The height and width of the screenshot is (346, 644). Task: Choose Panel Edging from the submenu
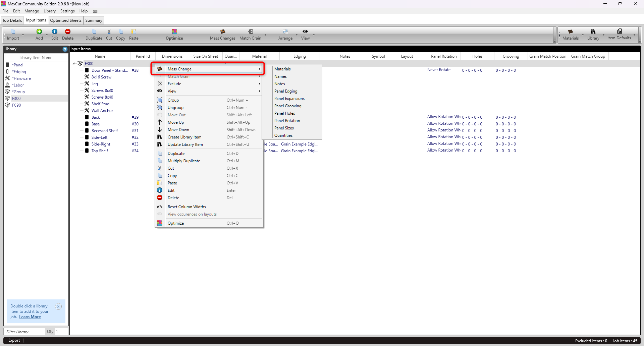point(286,91)
